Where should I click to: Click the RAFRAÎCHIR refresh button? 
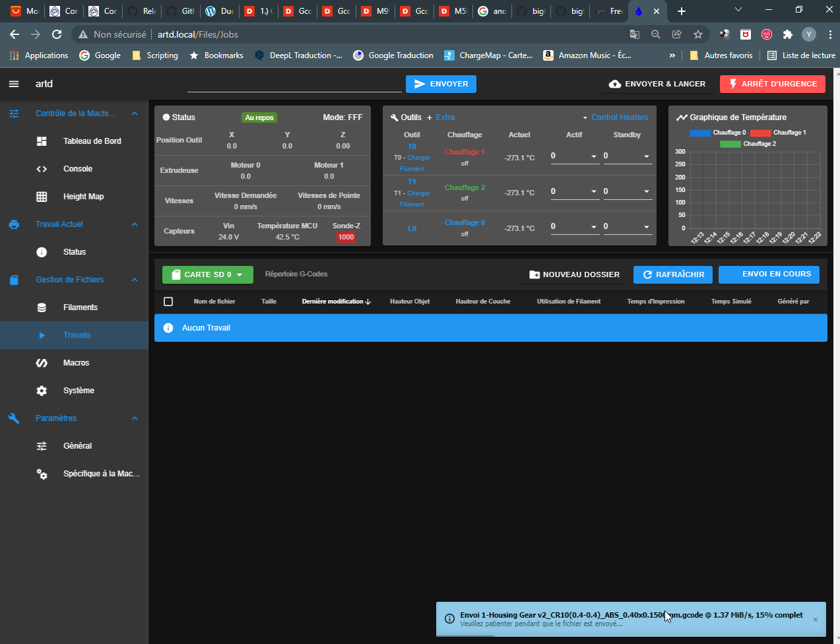pyautogui.click(x=673, y=274)
